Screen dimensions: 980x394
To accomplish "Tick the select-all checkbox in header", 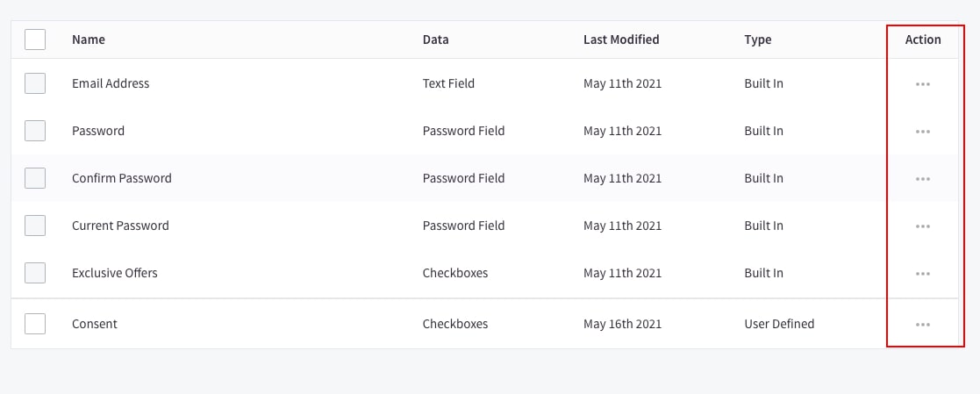I will [35, 39].
